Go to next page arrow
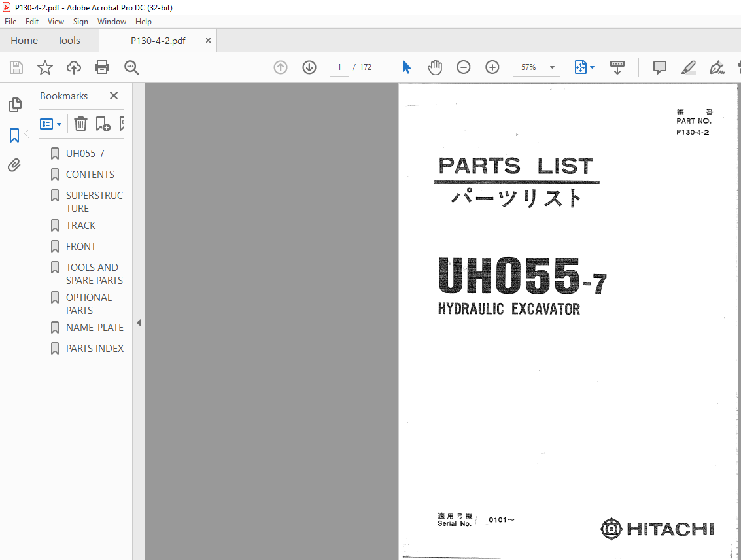 click(309, 67)
